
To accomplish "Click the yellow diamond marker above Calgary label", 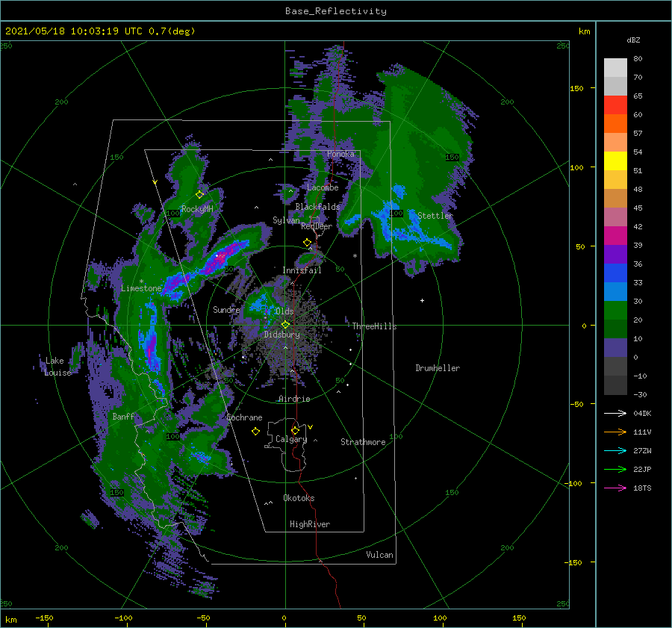I will pyautogui.click(x=295, y=430).
